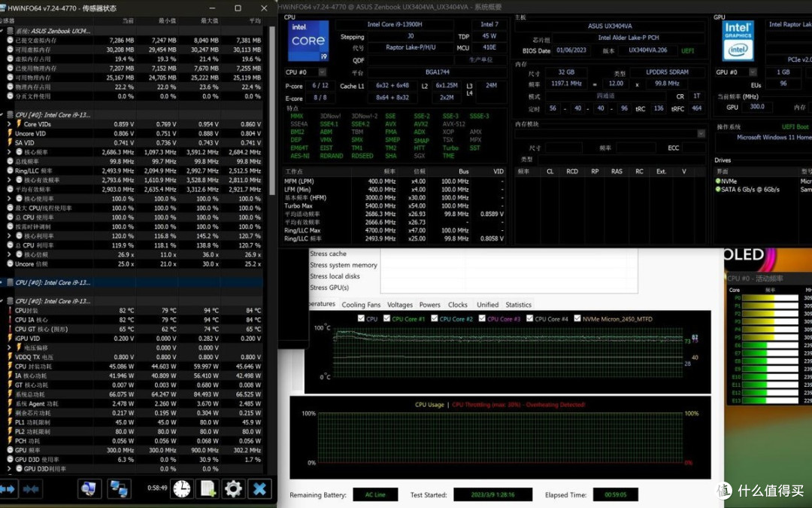Click the Test Started date field
The width and height of the screenshot is (812, 508).
point(492,494)
